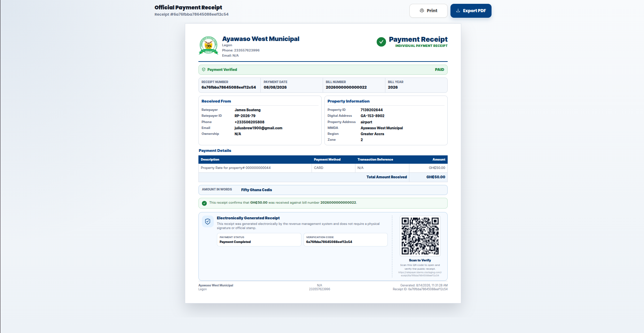Select the verification code under Verification Code label
Screen dimensions: 644x333
pos(329,242)
